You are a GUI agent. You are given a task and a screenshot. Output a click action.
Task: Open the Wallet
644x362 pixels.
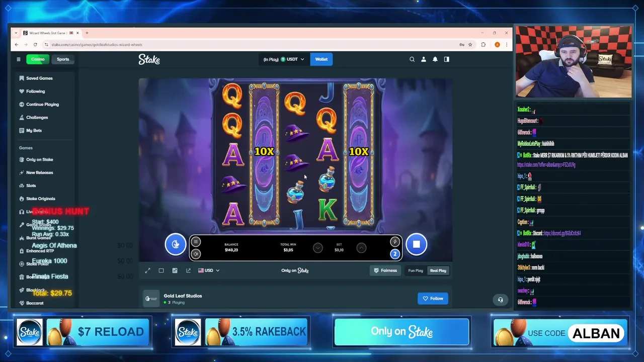[x=321, y=59]
